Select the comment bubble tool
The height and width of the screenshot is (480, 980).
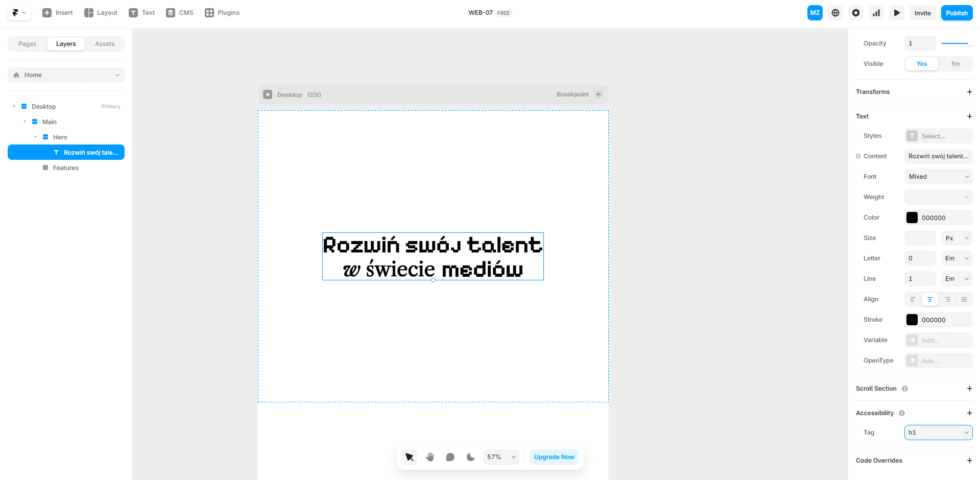click(x=450, y=457)
